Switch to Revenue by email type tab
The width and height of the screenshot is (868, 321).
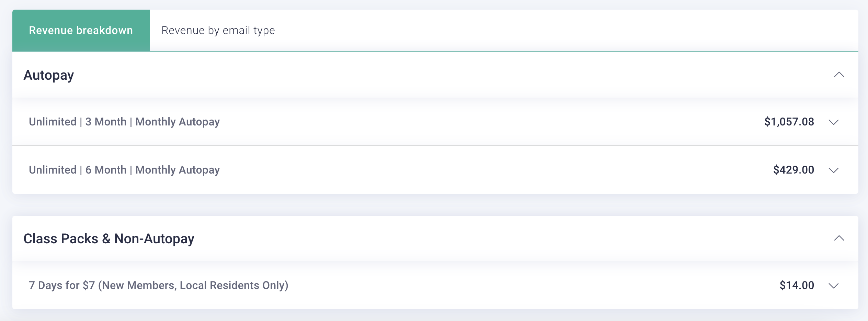pos(218,30)
